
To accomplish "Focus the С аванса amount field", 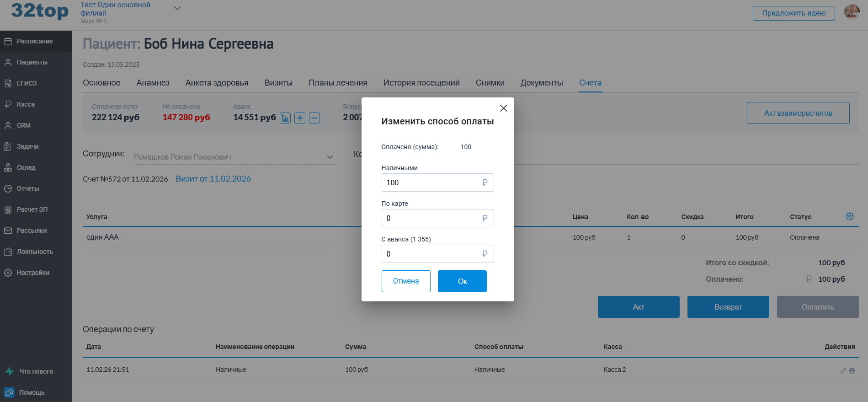I will point(437,254).
